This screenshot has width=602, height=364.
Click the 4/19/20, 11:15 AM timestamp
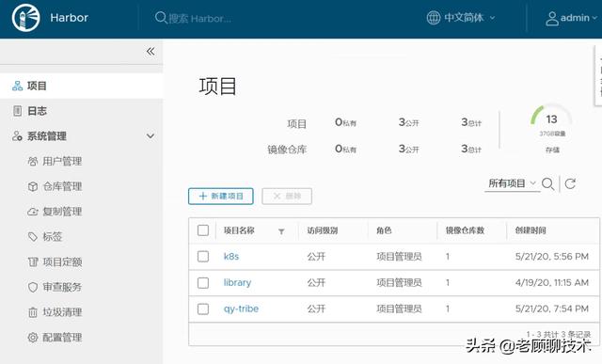coord(552,282)
